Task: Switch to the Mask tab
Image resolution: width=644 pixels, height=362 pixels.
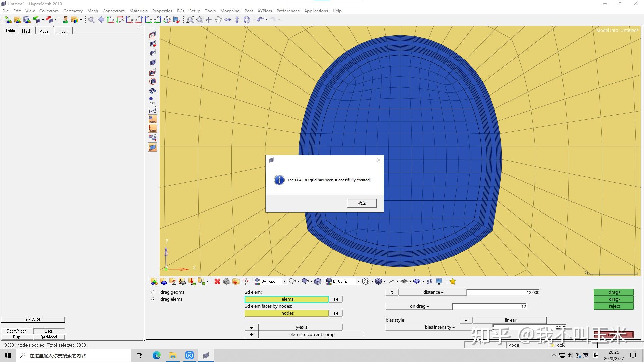Action: (26, 31)
